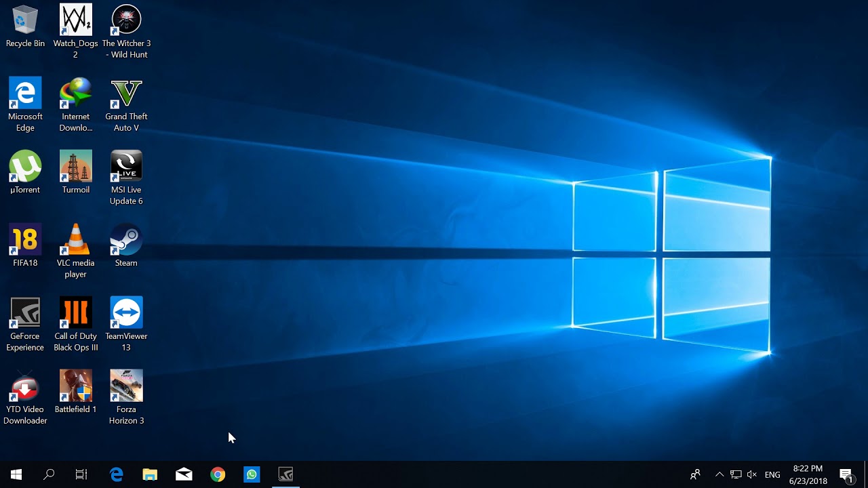Image resolution: width=868 pixels, height=488 pixels.
Task: Select the TeamViewer 13 shortcut
Action: click(x=126, y=324)
